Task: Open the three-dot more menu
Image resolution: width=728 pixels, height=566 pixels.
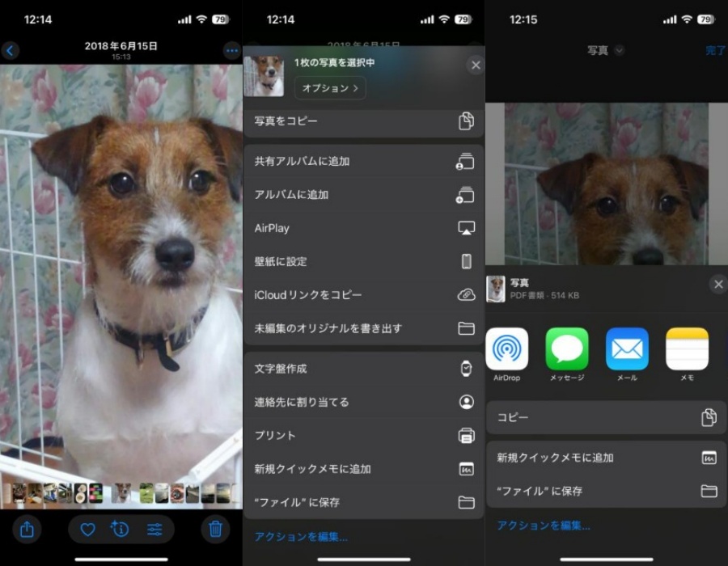Action: pos(231,51)
